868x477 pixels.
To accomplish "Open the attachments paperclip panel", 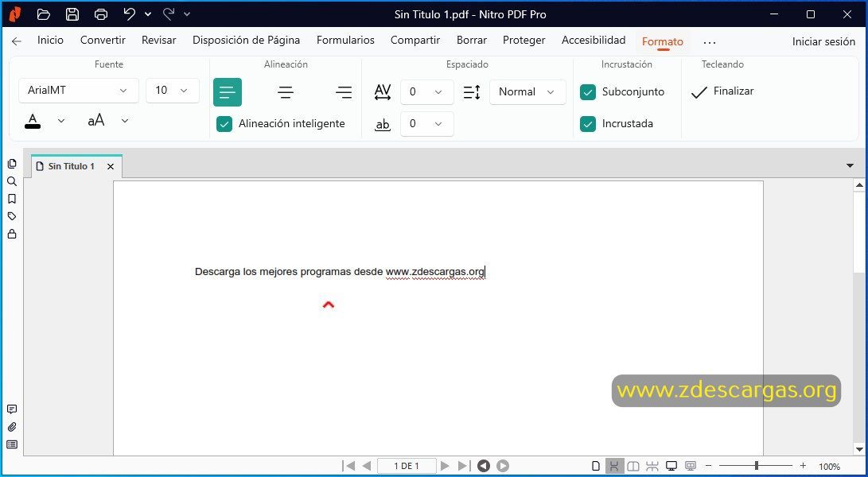I will point(12,427).
